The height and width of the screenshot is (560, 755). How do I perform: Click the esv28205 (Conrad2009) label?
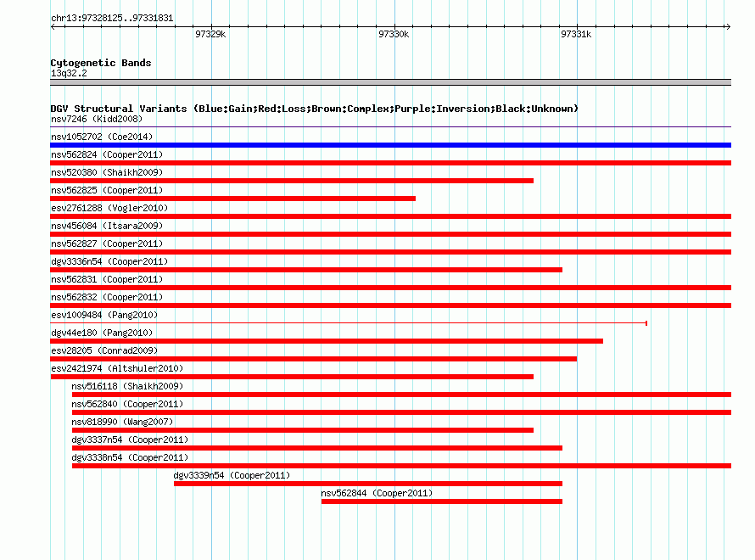click(104, 350)
